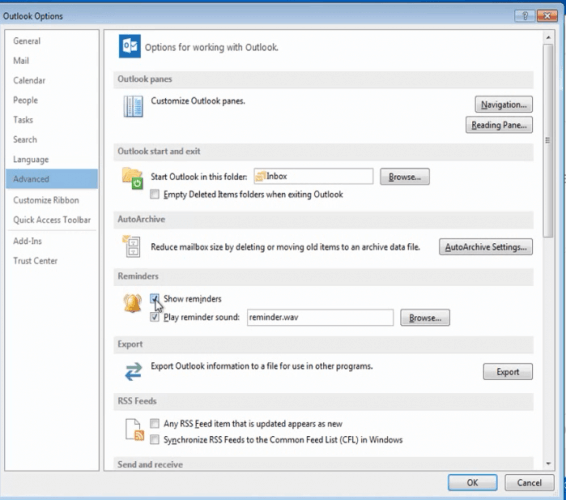Click the Reduce mailbox size description text
Screen dimensions: 566x500
pos(285,247)
